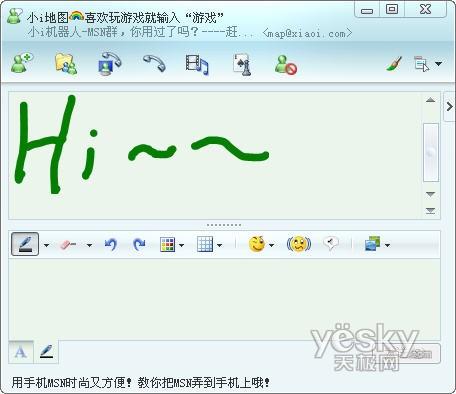Redo the ink stroke
The height and width of the screenshot is (394, 456).
click(139, 244)
